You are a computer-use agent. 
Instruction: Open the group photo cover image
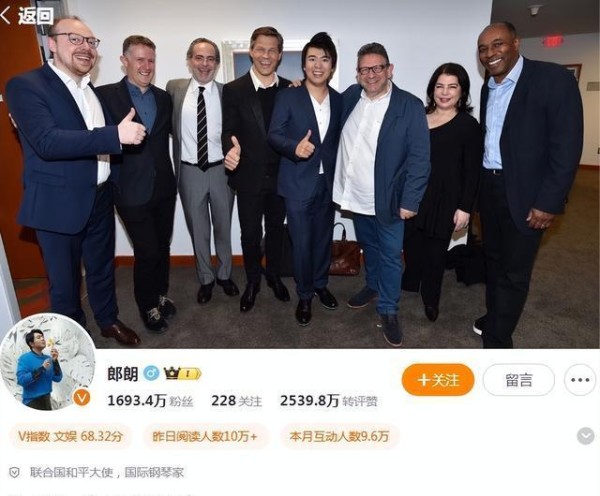(x=300, y=174)
